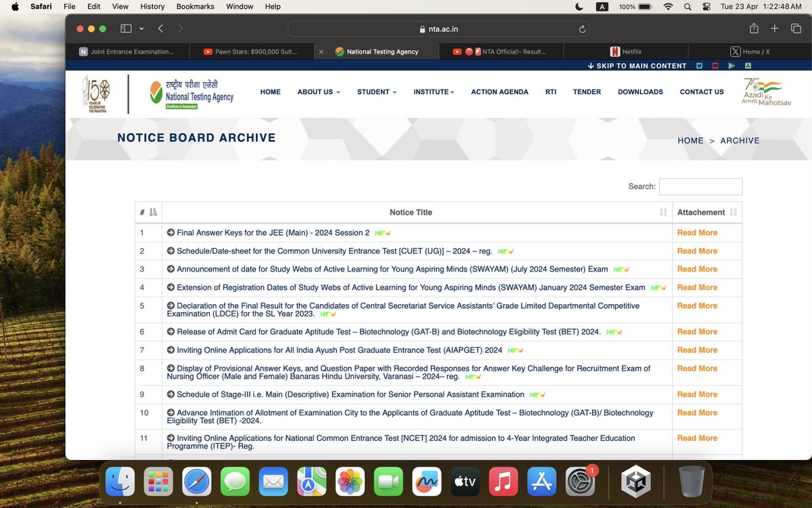The image size is (812, 508).
Task: Go to CONTACT US page
Action: [702, 92]
